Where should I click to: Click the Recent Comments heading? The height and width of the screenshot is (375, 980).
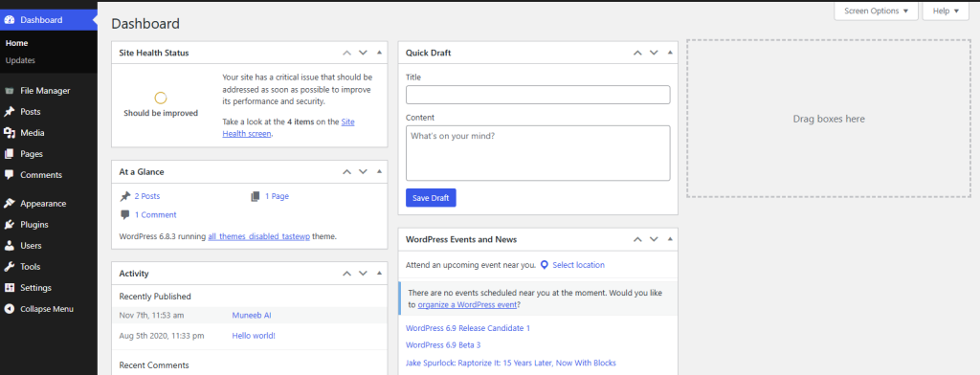tap(154, 365)
